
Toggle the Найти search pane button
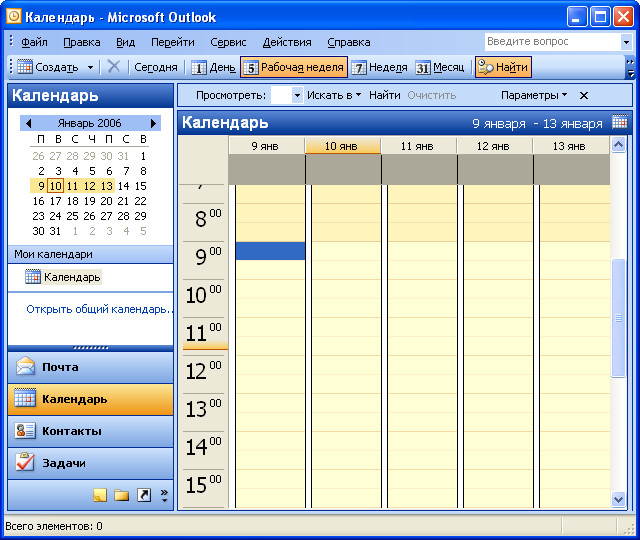(503, 67)
